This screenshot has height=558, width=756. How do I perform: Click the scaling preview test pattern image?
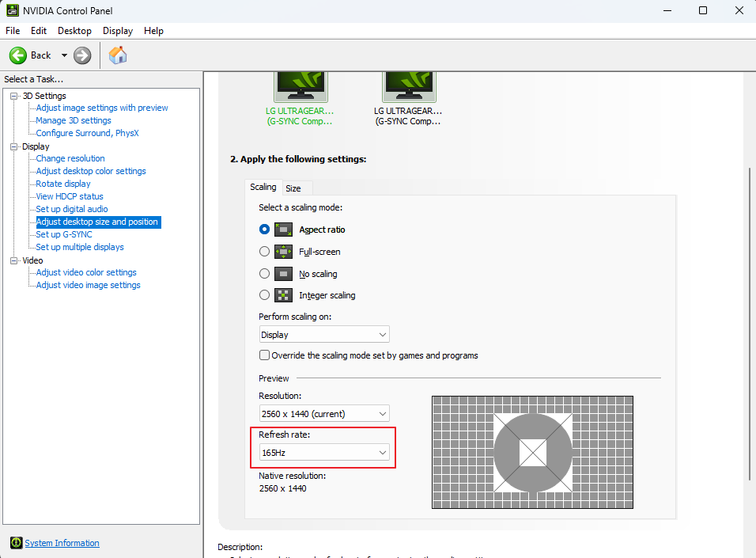[x=532, y=452]
